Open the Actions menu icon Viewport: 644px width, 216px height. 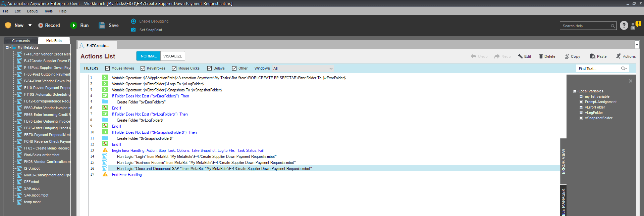(x=618, y=56)
